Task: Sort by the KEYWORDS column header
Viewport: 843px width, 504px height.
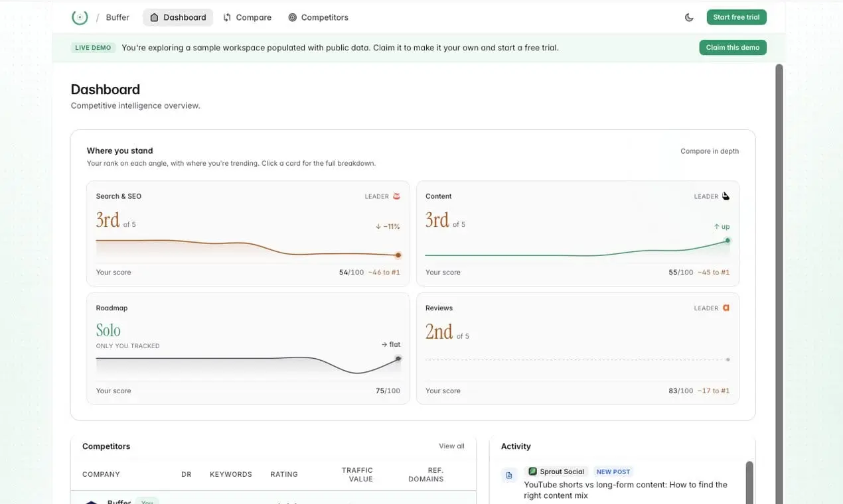Action: (231, 474)
